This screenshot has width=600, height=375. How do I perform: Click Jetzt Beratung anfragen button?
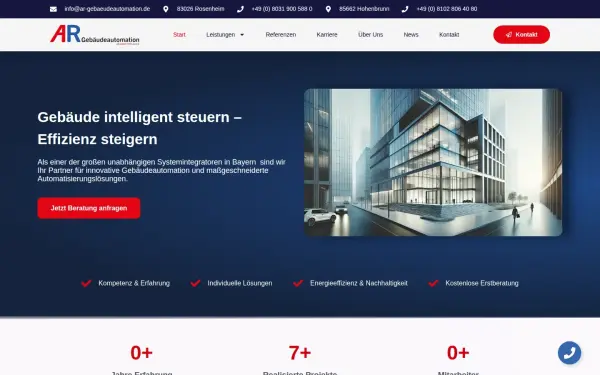point(89,208)
